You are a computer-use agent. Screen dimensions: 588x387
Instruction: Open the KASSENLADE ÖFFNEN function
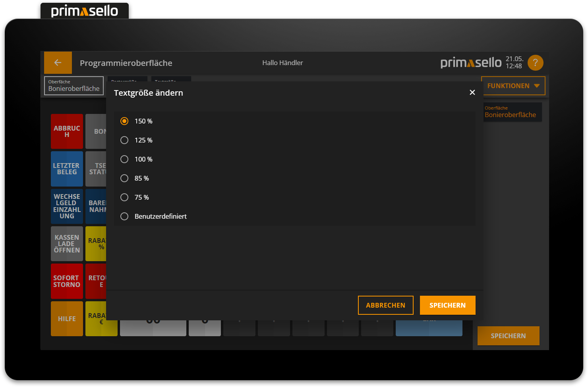coord(67,243)
